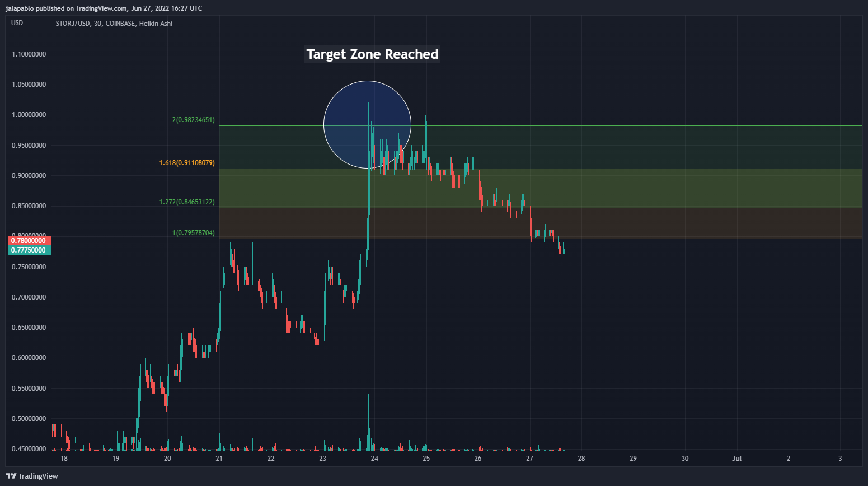Click the 0.60000000 price axis label

pyautogui.click(x=29, y=358)
